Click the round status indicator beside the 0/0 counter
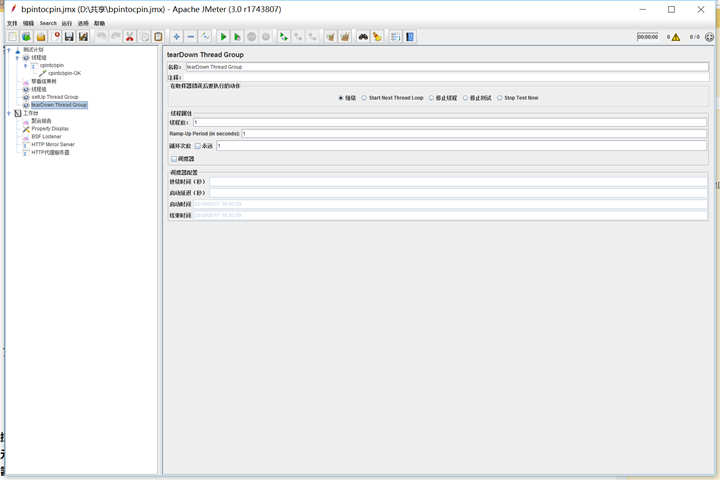 pos(709,37)
